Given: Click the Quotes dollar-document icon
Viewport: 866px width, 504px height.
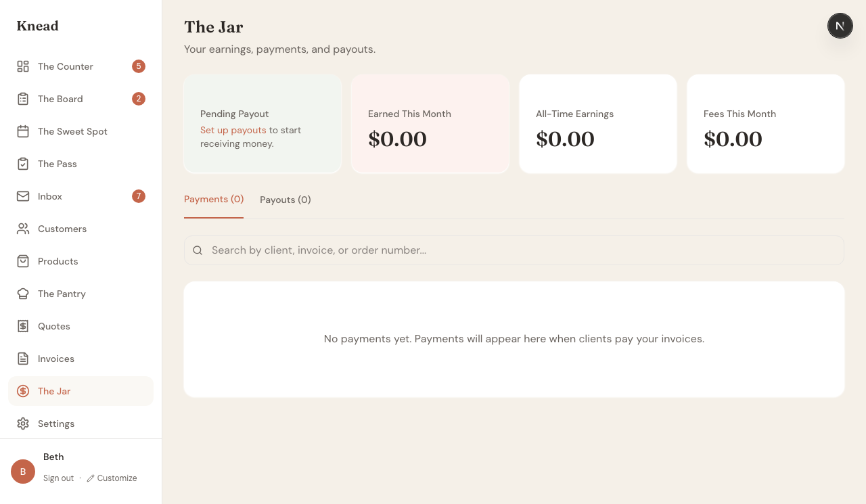Looking at the screenshot, I should (x=22, y=325).
